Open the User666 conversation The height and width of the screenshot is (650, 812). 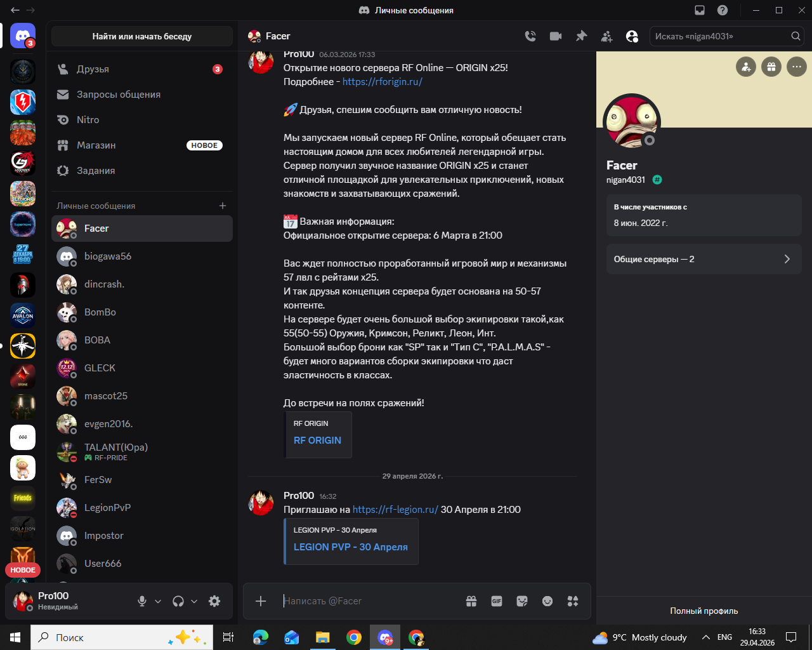(x=142, y=564)
